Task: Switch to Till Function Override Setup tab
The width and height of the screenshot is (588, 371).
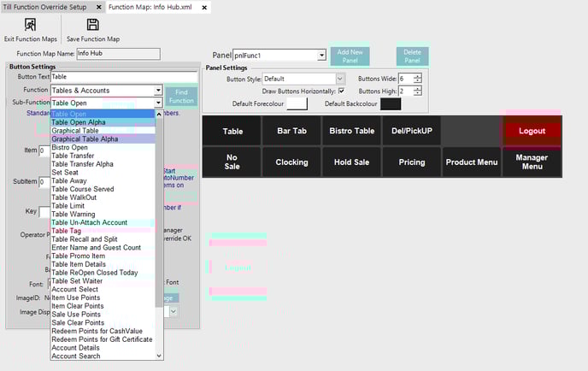Action: coord(44,7)
